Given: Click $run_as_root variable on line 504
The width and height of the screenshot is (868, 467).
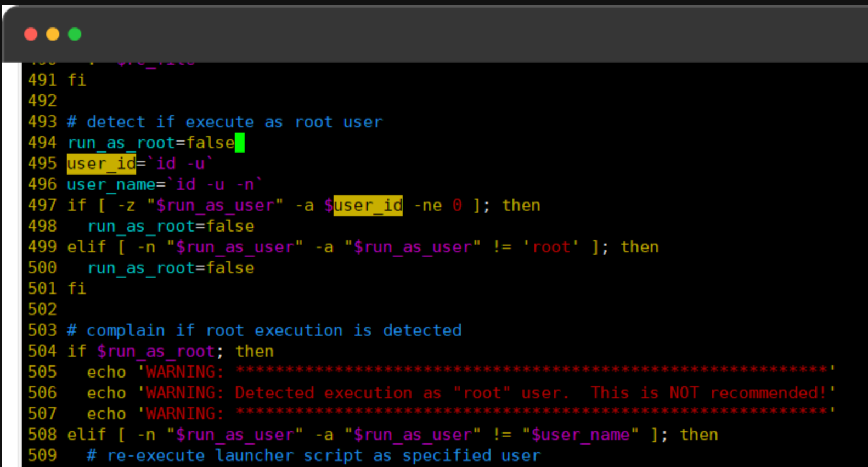Looking at the screenshot, I should (156, 351).
